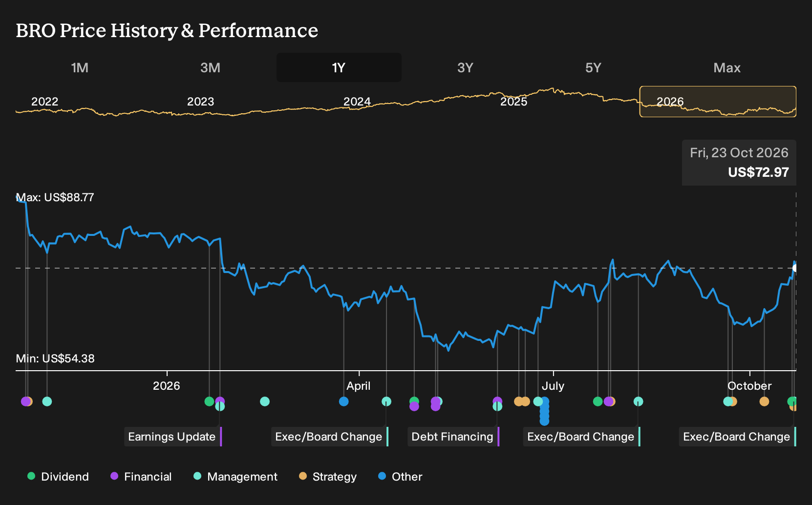Toggle the Other legend filter
Screen dimensions: 812x505
[x=400, y=477]
